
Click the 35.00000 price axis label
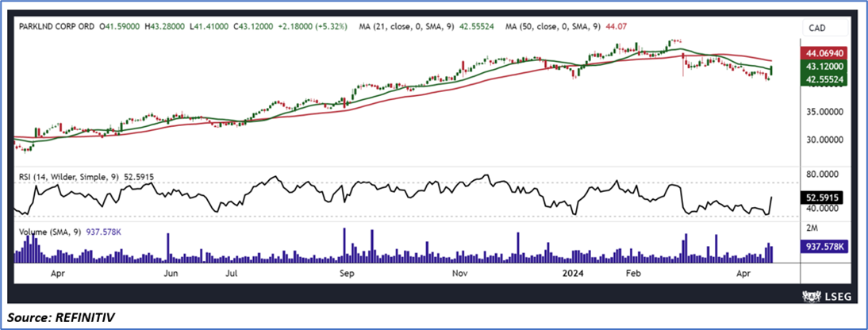point(825,111)
